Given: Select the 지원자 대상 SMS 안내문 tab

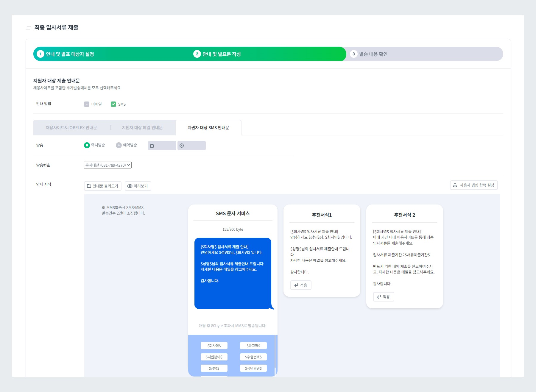Looking at the screenshot, I should point(208,128).
